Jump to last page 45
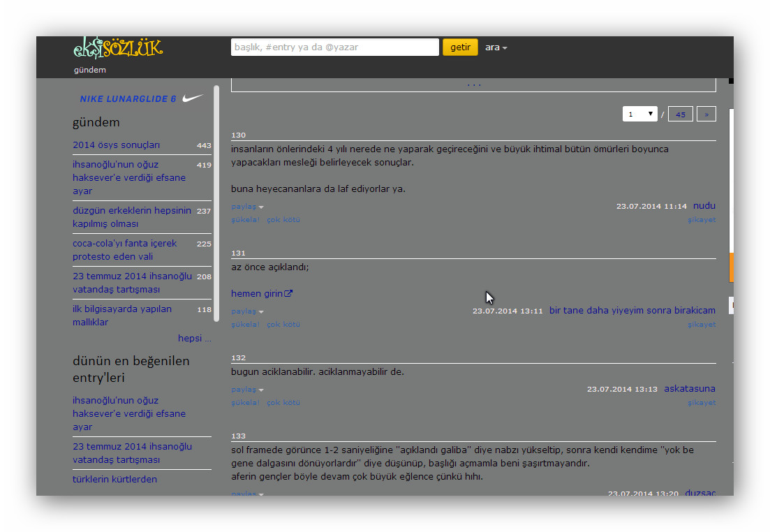 click(x=680, y=114)
